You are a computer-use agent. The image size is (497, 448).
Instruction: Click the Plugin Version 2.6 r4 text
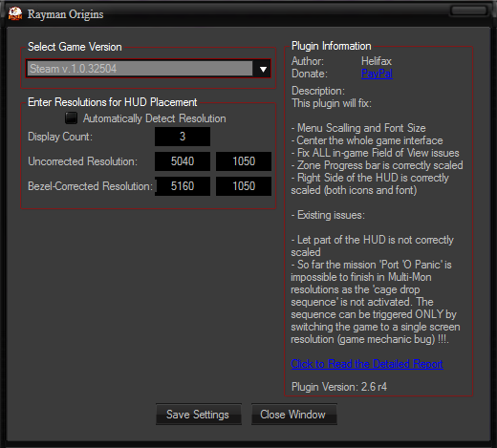(339, 387)
